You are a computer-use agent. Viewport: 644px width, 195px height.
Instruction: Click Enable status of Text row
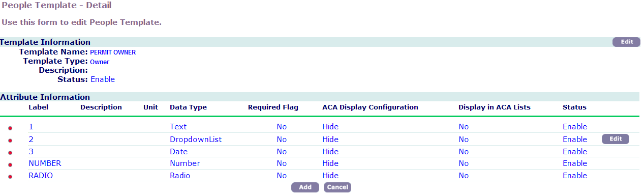[x=575, y=127]
